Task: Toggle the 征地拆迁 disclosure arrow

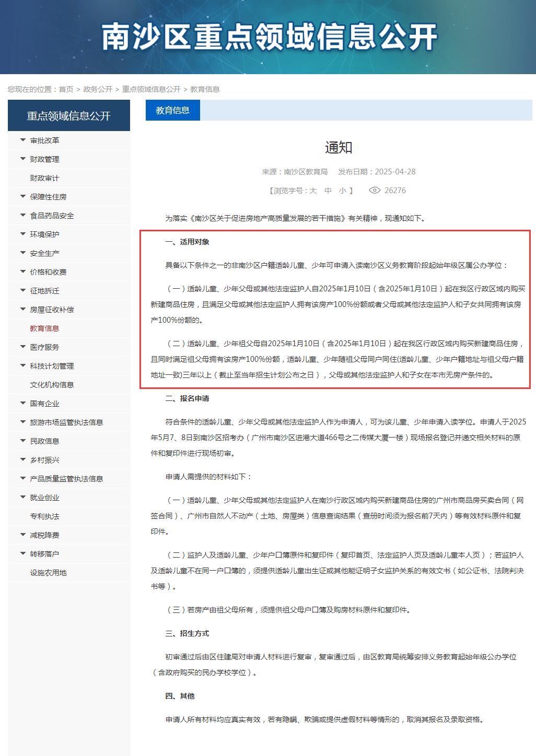Action: tap(23, 290)
